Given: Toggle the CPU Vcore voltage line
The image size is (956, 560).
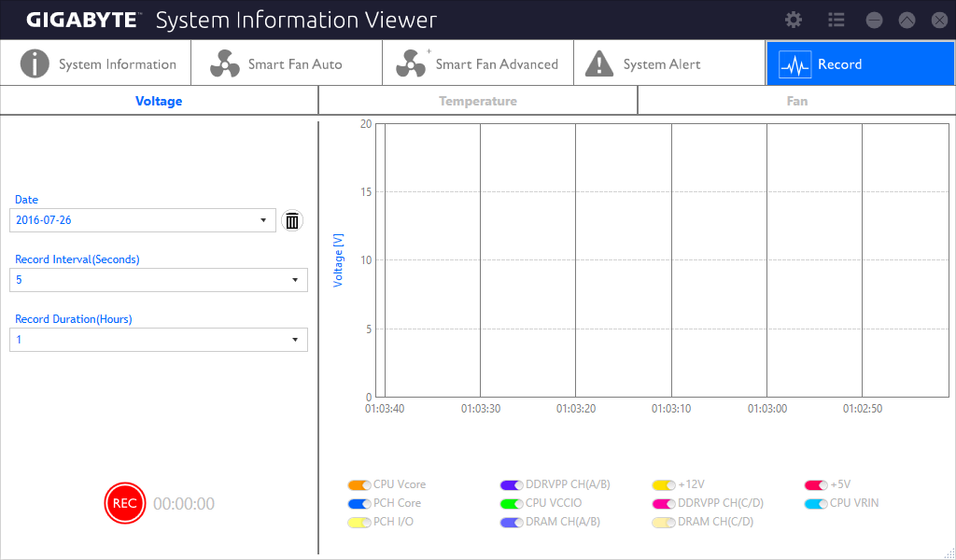Looking at the screenshot, I should [x=359, y=485].
